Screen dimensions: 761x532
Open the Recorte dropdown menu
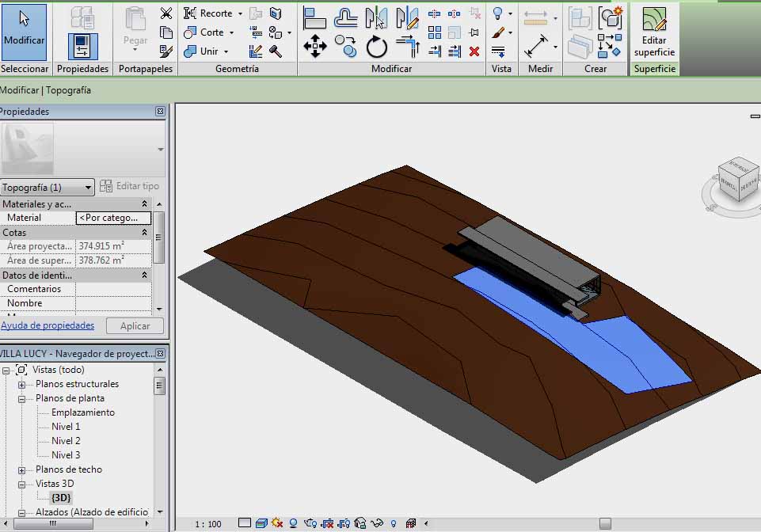click(240, 13)
